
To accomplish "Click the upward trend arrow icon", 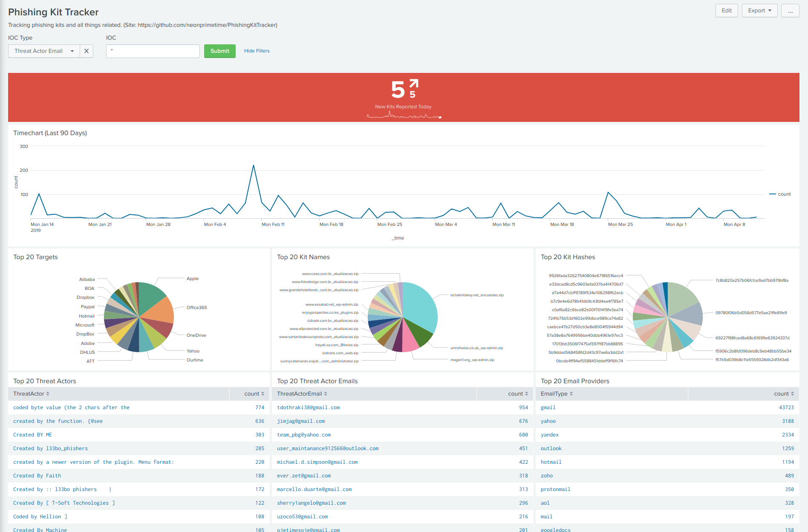I will pyautogui.click(x=414, y=84).
